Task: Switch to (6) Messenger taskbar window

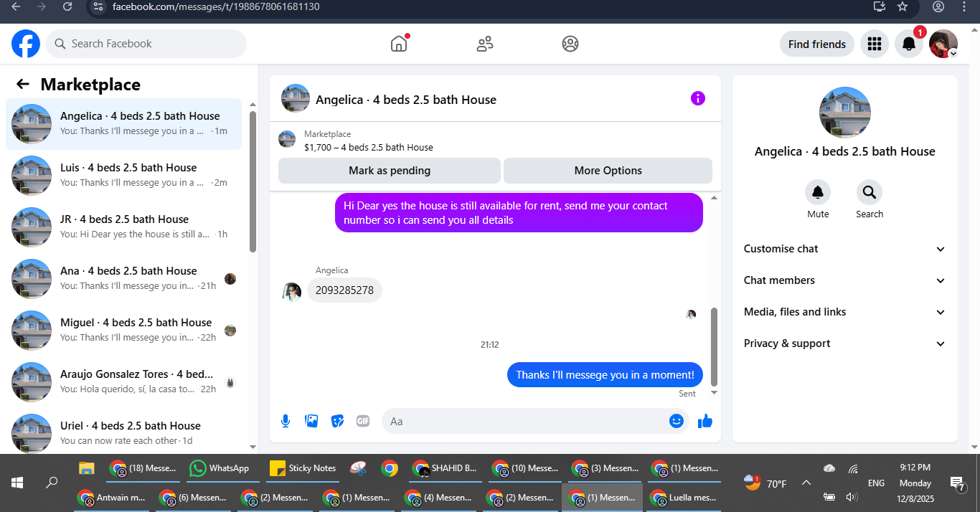Action: tap(193, 497)
